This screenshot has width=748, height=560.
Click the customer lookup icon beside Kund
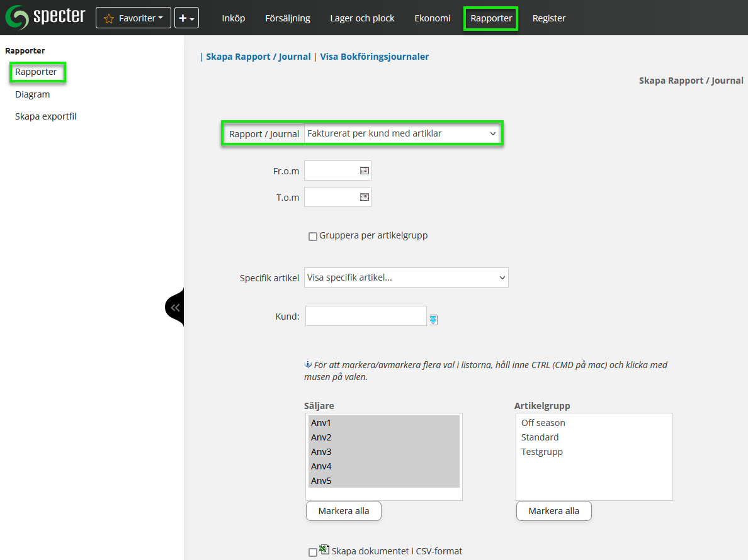coord(433,320)
